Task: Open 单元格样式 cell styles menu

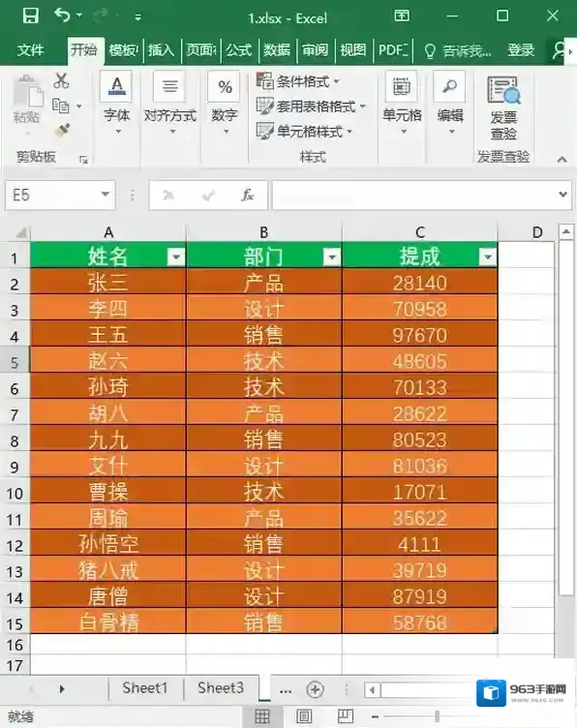Action: point(305,132)
